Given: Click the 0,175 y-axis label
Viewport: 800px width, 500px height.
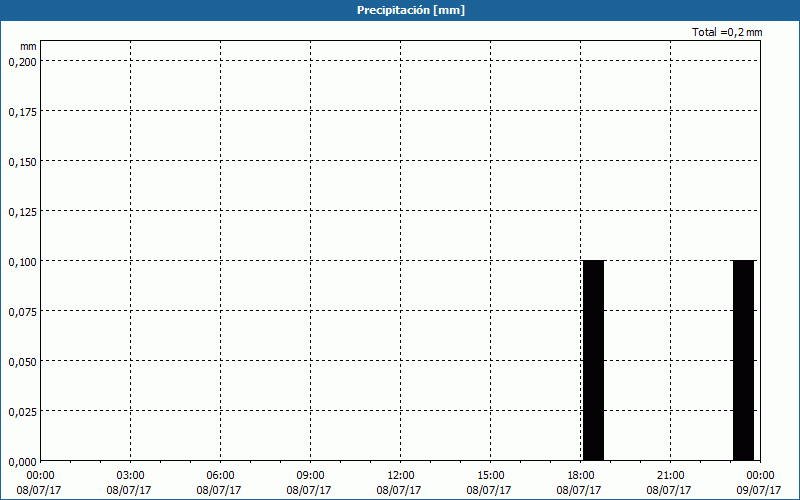Looking at the screenshot, I should (22, 112).
